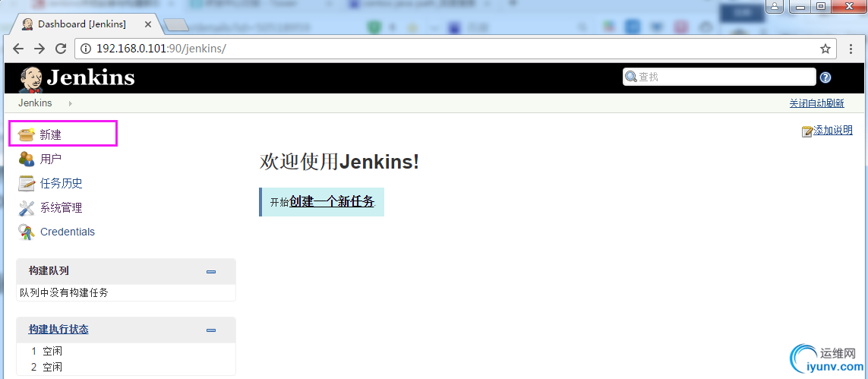Click the 新建 new item box icon

(27, 134)
